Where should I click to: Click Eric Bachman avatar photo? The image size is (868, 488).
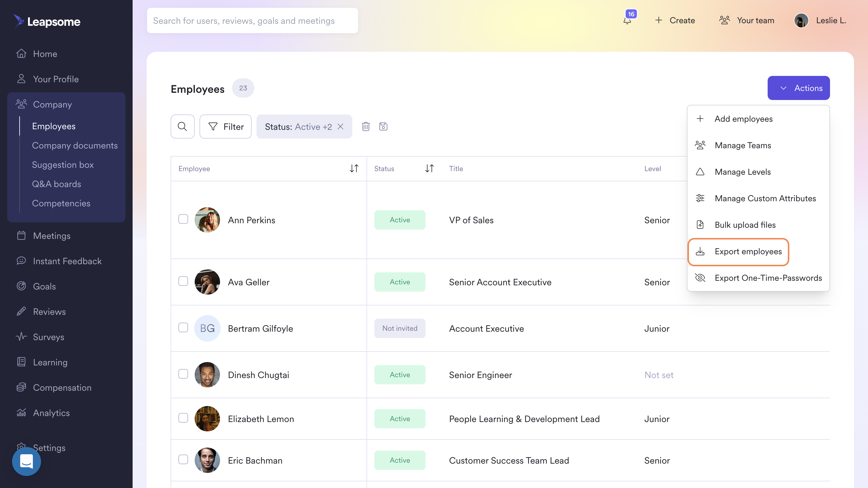tap(207, 460)
